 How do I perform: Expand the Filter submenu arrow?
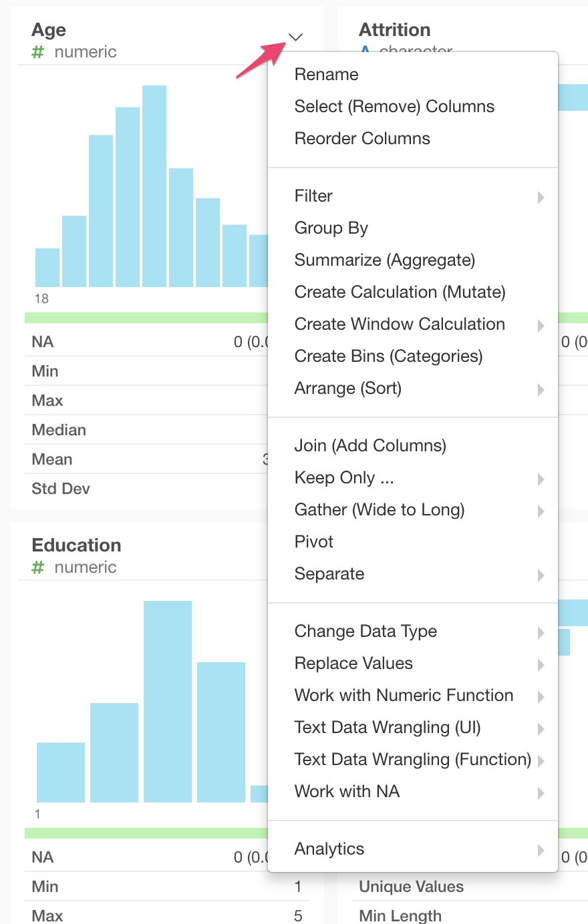(541, 197)
